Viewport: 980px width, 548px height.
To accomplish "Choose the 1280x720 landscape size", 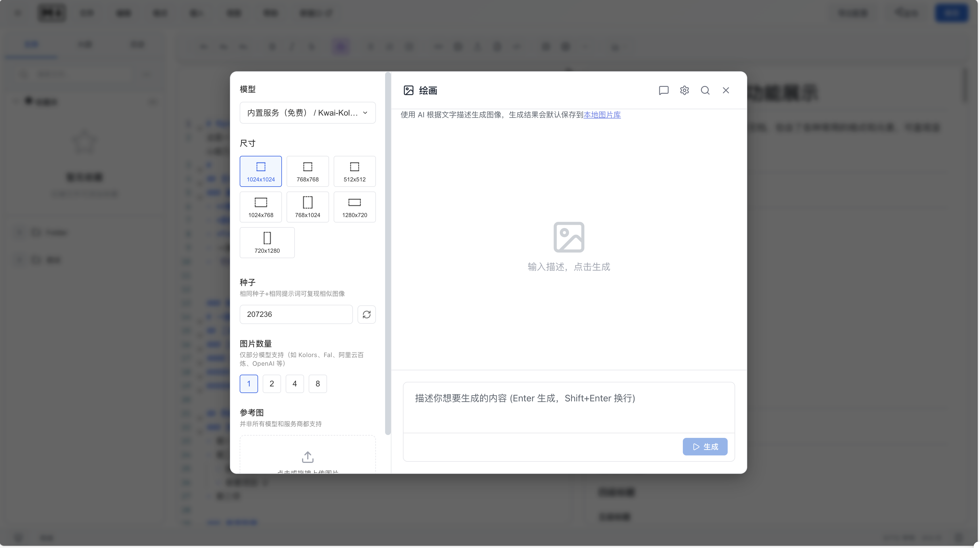I will coord(354,207).
